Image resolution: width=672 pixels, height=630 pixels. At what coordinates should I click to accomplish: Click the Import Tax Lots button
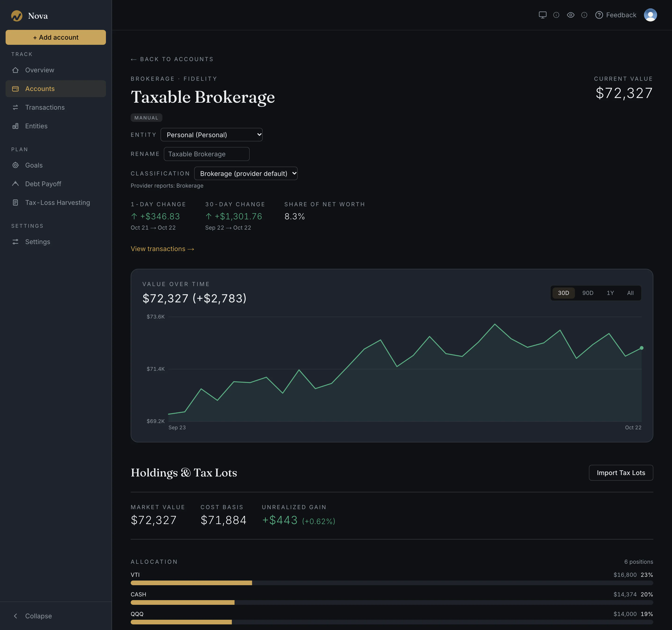pos(621,472)
